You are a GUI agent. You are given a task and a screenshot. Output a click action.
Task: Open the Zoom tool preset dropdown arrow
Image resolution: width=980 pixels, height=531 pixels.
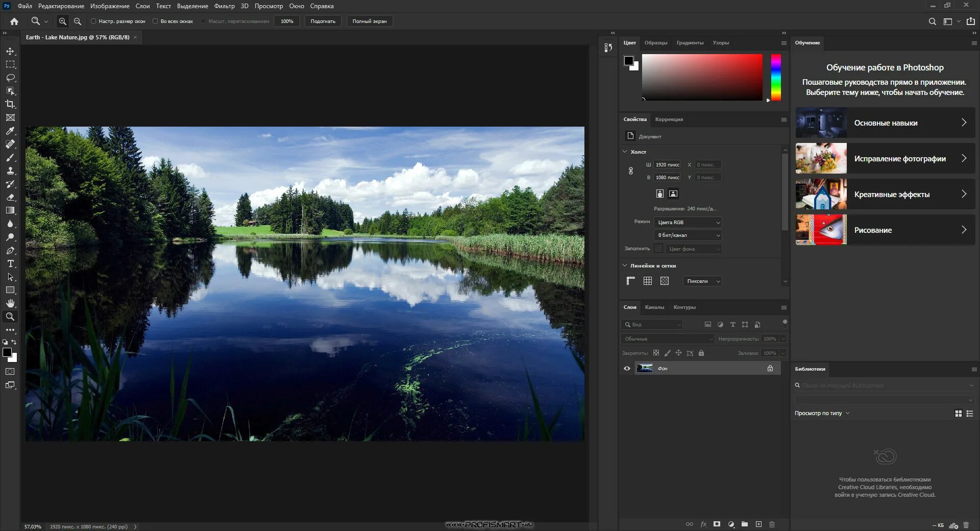tap(46, 21)
